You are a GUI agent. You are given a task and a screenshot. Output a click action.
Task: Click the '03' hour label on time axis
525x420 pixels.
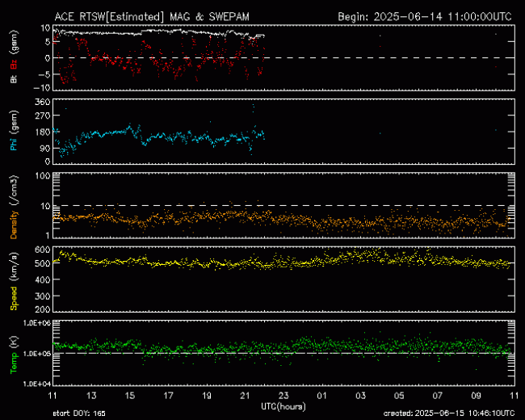[360, 396]
